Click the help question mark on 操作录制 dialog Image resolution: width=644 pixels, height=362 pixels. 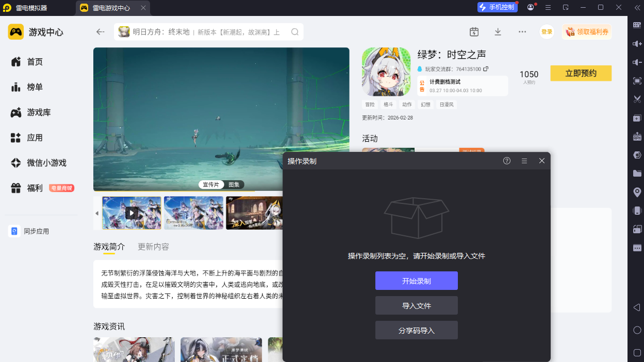(x=506, y=161)
